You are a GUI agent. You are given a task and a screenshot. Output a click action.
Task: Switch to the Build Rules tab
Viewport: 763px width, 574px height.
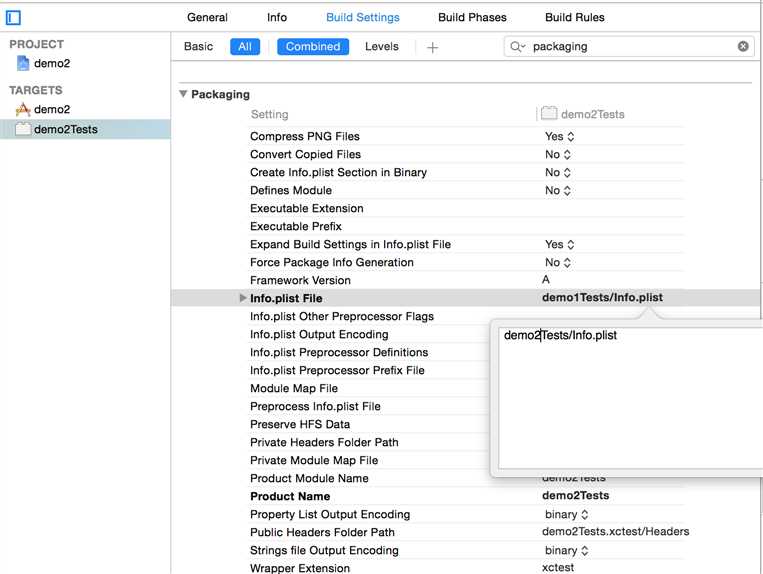click(x=575, y=18)
